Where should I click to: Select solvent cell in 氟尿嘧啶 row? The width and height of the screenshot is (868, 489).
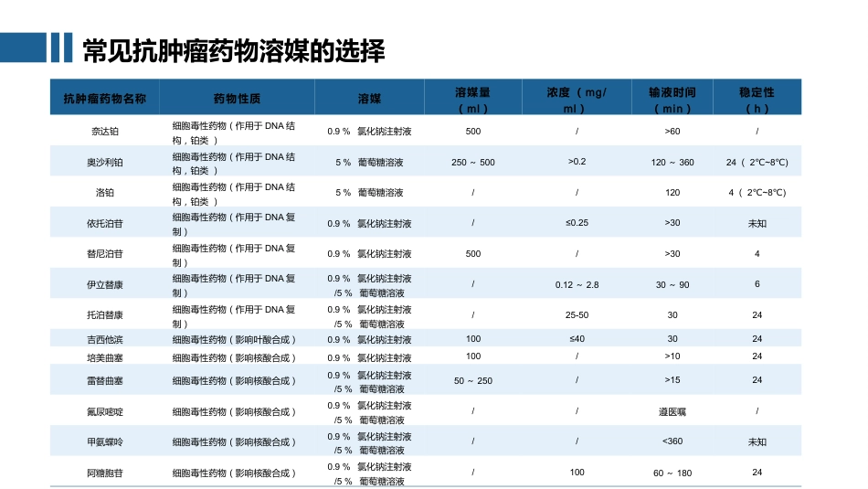[x=369, y=412]
